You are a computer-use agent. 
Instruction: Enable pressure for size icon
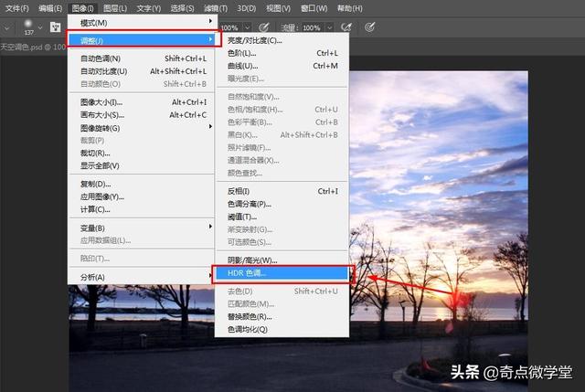pyautogui.click(x=369, y=27)
